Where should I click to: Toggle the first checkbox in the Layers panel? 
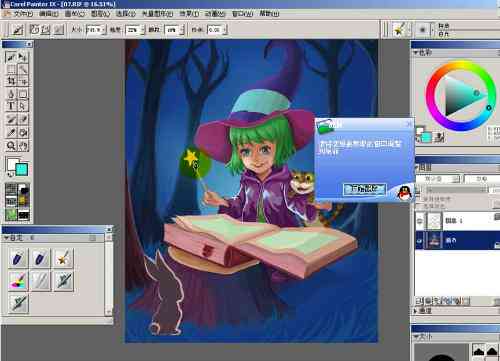click(420, 199)
